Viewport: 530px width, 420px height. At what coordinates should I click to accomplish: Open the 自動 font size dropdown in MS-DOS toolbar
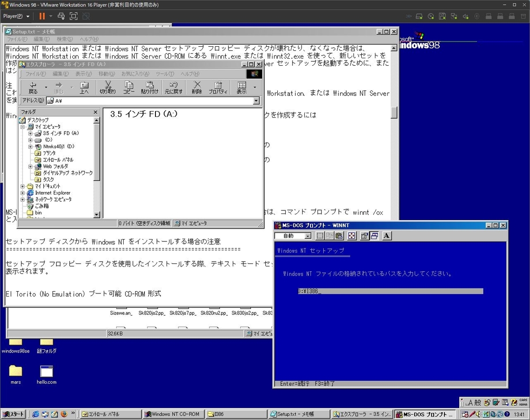pyautogui.click(x=308, y=236)
